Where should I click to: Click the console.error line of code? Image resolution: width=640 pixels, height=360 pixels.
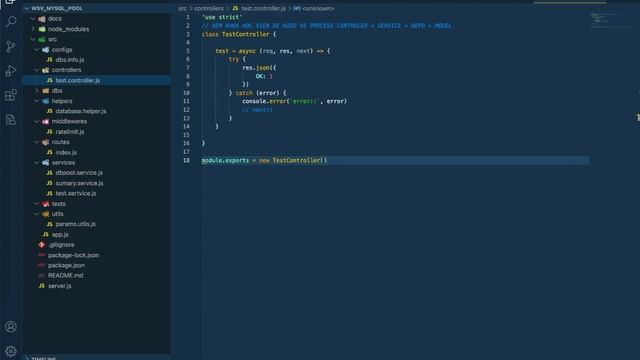click(294, 101)
